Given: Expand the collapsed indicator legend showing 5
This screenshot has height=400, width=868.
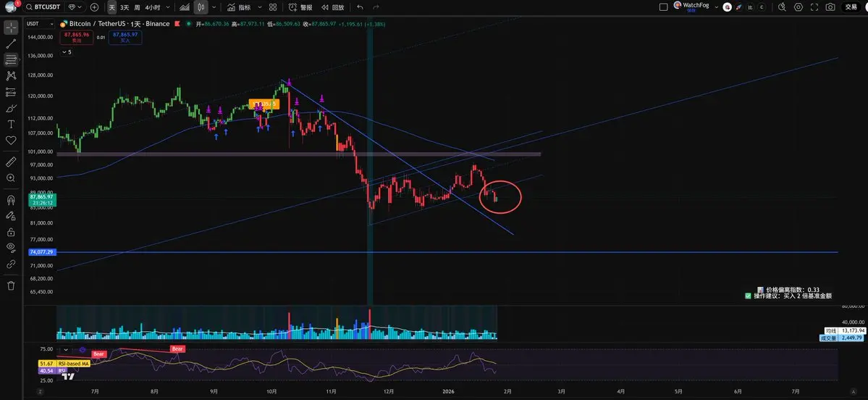Looking at the screenshot, I should [66, 52].
